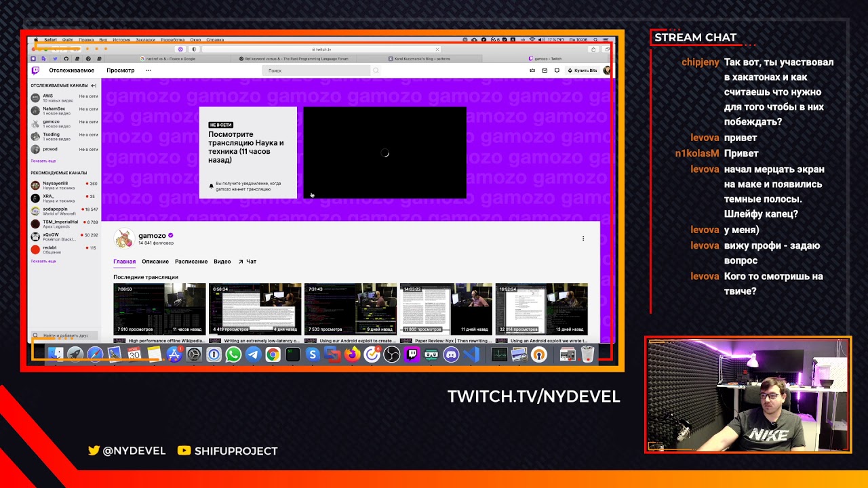Select the Расписание channel tab
Viewport: 868px width, 488px height.
(x=191, y=262)
